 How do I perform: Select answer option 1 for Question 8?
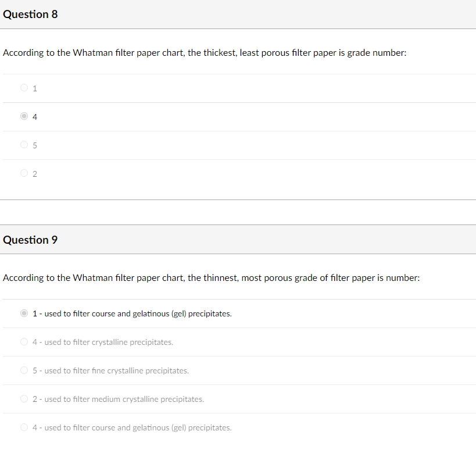click(24, 87)
